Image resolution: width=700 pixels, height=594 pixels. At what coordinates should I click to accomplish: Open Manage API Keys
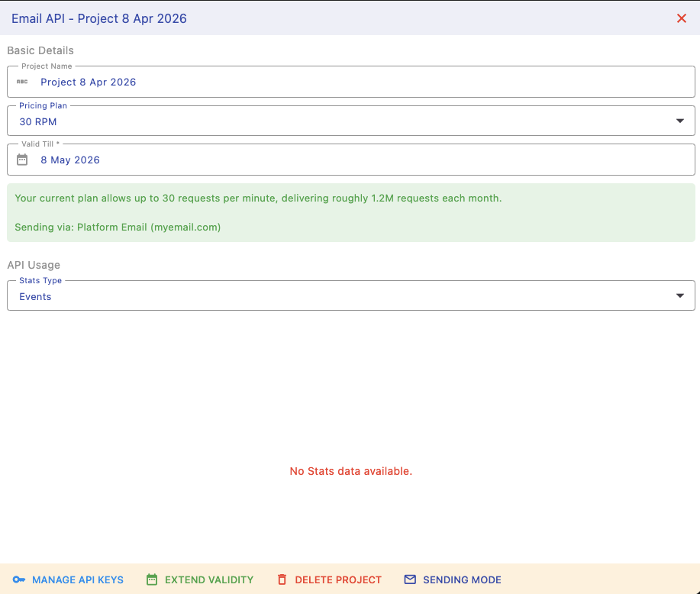(x=78, y=579)
